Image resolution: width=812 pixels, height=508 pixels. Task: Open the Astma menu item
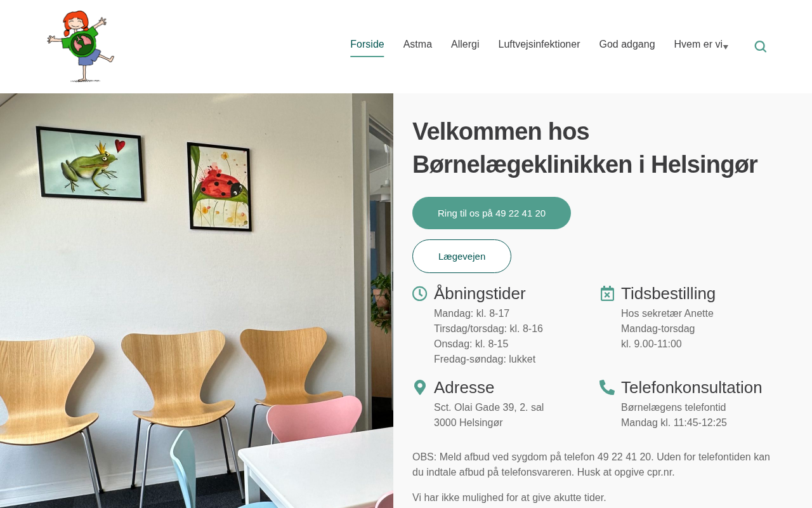click(x=417, y=44)
